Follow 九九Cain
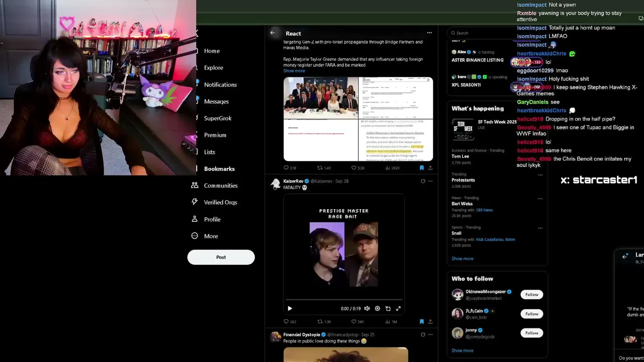644x362 pixels. point(532,314)
